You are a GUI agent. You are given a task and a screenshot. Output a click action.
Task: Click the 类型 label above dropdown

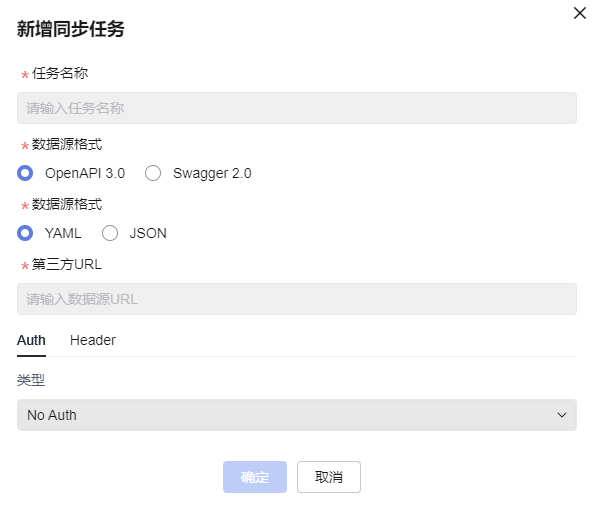[x=31, y=380]
